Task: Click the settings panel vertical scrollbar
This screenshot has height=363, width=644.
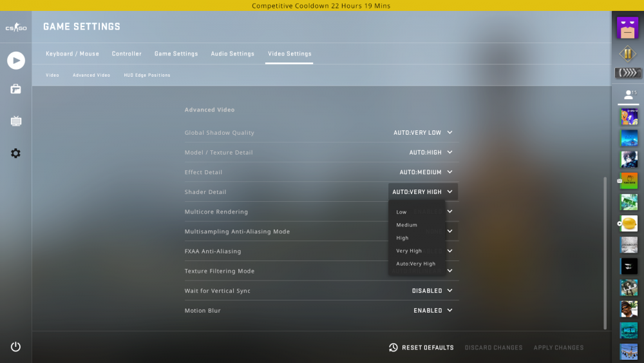Action: [x=604, y=251]
